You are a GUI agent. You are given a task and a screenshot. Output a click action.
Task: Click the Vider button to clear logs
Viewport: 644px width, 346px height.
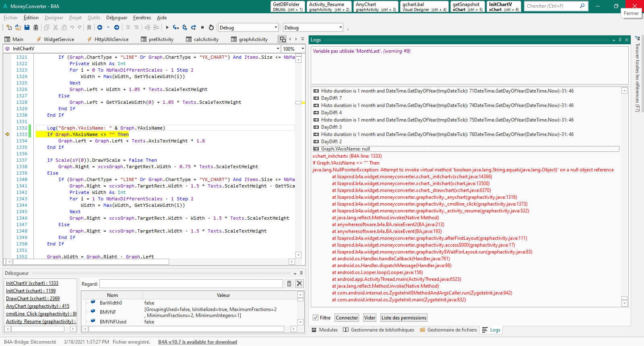click(x=370, y=318)
